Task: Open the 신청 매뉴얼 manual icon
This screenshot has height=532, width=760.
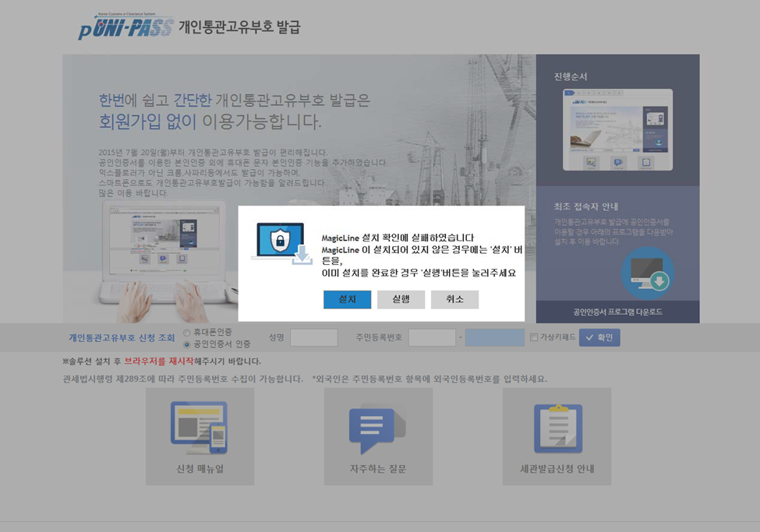Action: [200, 428]
